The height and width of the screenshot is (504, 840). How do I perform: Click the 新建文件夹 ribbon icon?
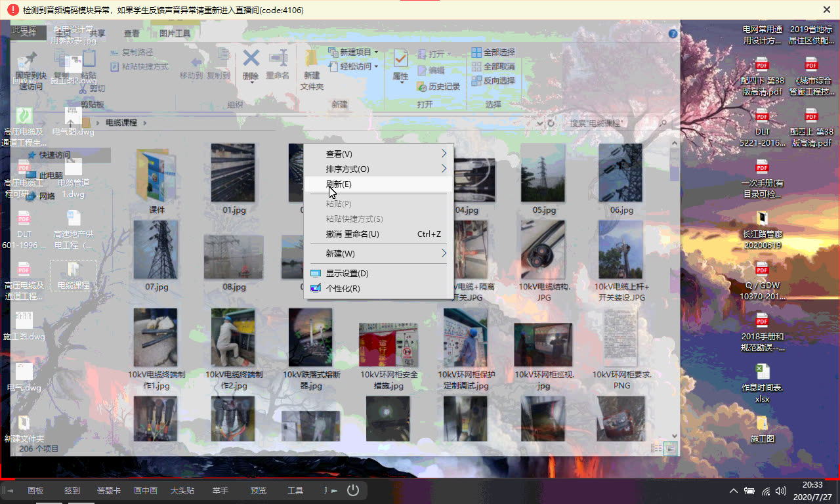[x=312, y=58]
